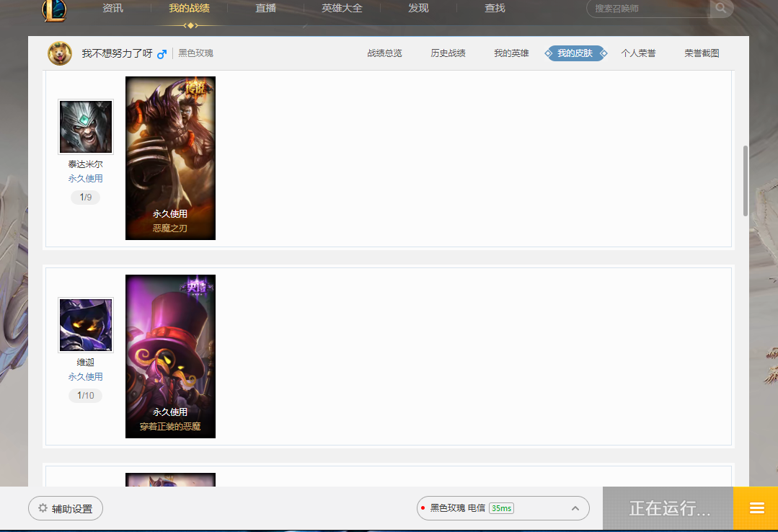Click the search magnifier icon
Image resolution: width=778 pixels, height=532 pixels.
pyautogui.click(x=721, y=8)
